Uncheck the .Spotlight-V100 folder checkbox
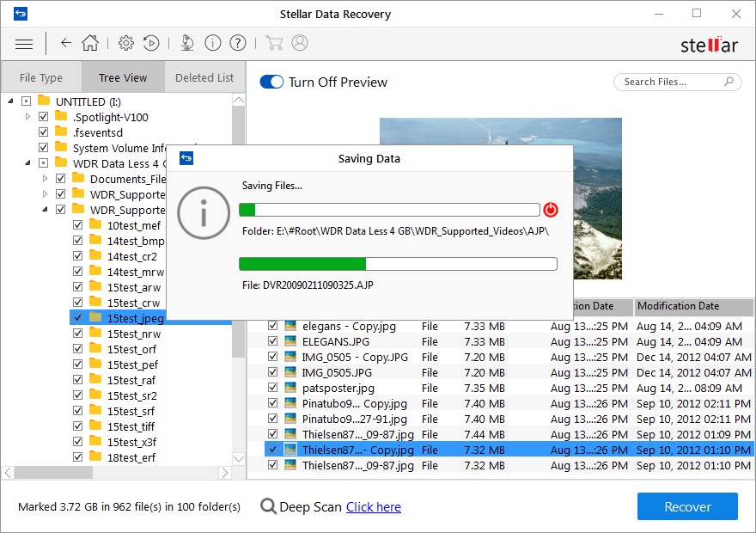Image resolution: width=756 pixels, height=533 pixels. [x=44, y=116]
